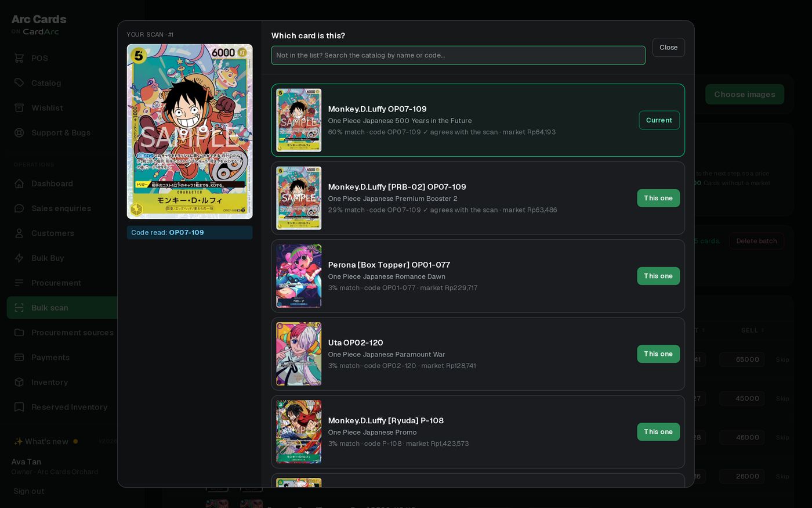Image resolution: width=812 pixels, height=508 pixels.
Task: Click the Payments card icon
Action: point(19,358)
